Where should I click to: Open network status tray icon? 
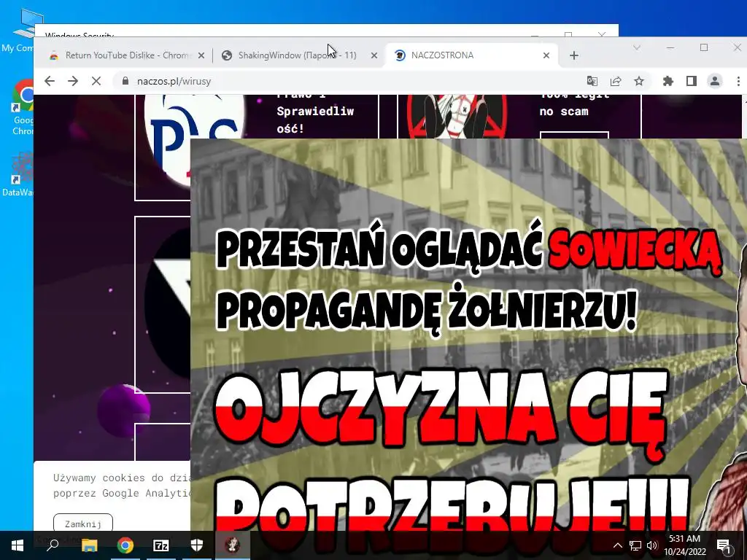tap(635, 545)
